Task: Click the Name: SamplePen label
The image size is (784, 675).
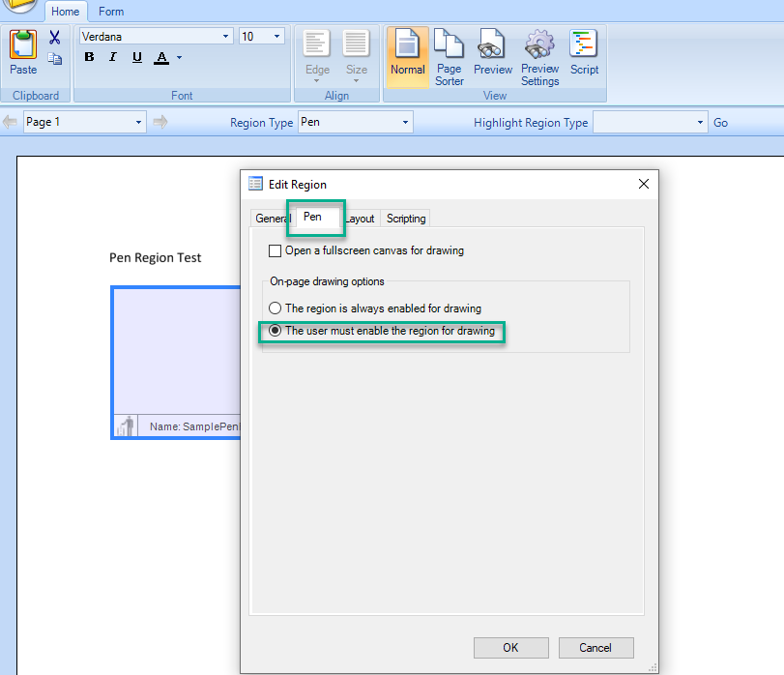Action: click(195, 426)
